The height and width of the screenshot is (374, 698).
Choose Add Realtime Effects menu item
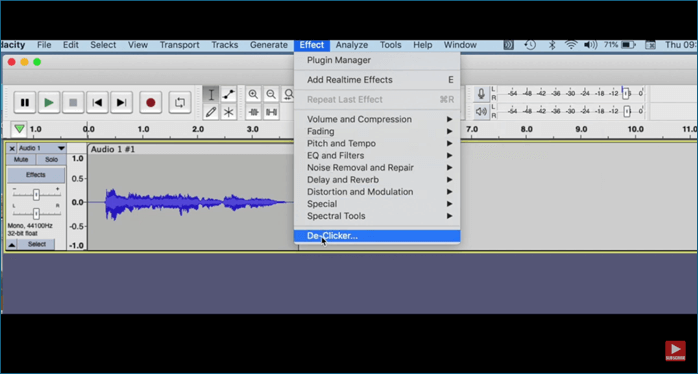coord(377,80)
